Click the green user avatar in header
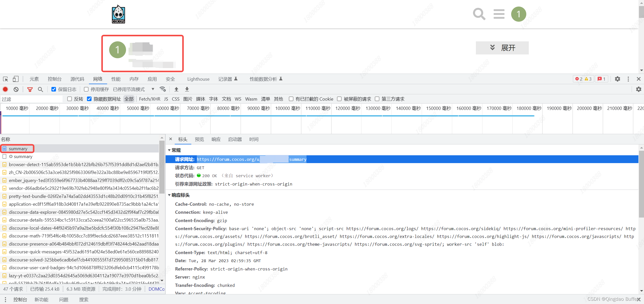Image resolution: width=644 pixels, height=304 pixels. 518,14
